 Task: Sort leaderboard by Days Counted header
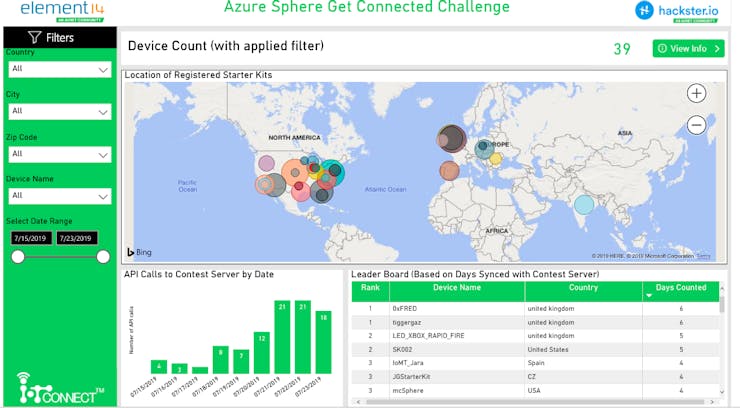681,287
